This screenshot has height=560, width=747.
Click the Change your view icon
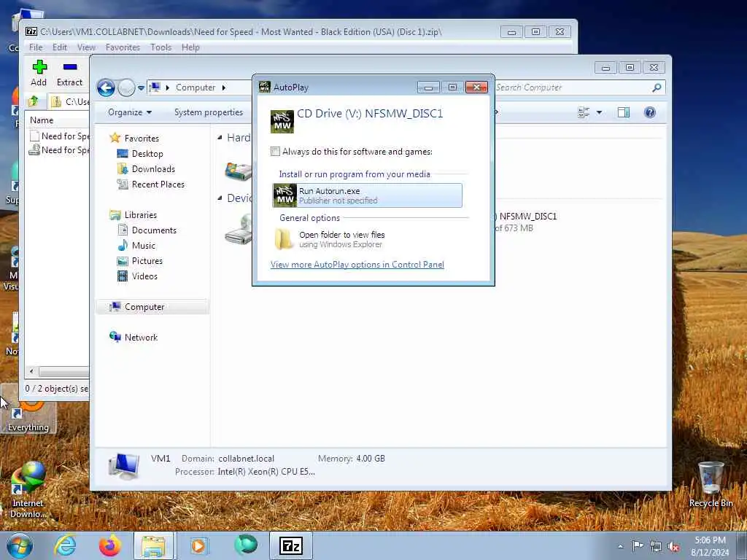[584, 112]
